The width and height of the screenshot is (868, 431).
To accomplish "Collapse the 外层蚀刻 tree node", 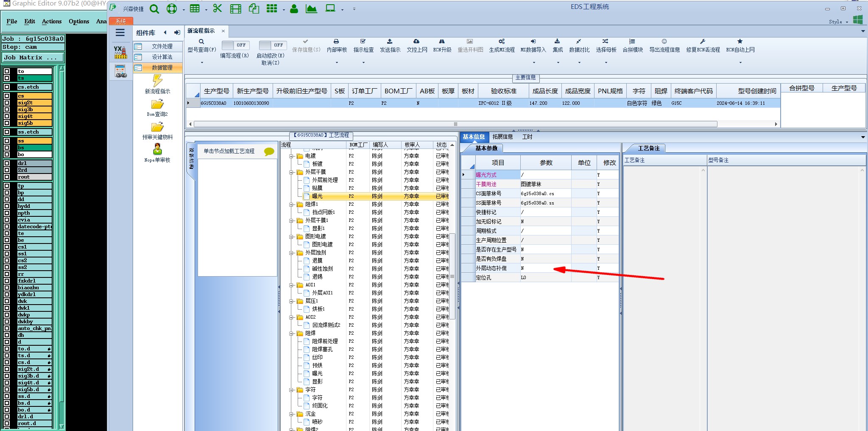I will [x=292, y=253].
